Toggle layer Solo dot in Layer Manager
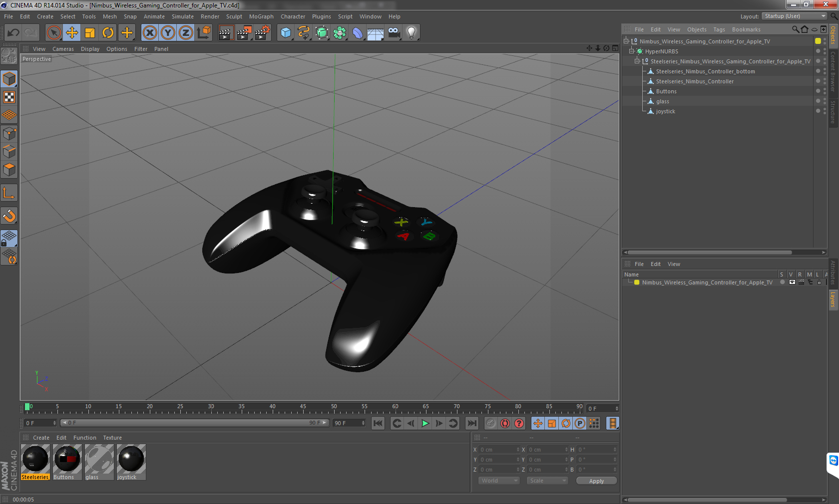This screenshot has width=839, height=504. pyautogui.click(x=782, y=282)
